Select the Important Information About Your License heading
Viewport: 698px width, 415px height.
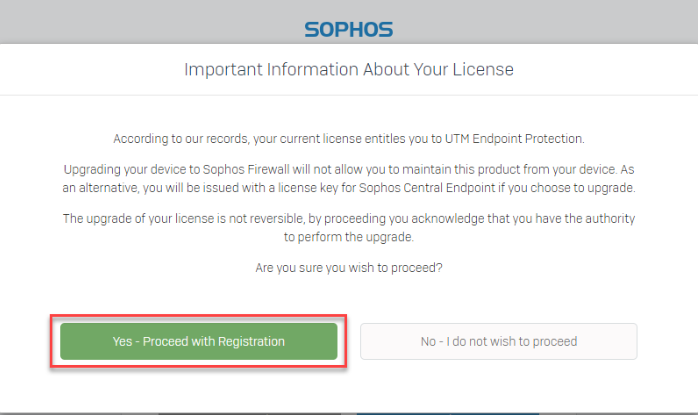click(349, 69)
